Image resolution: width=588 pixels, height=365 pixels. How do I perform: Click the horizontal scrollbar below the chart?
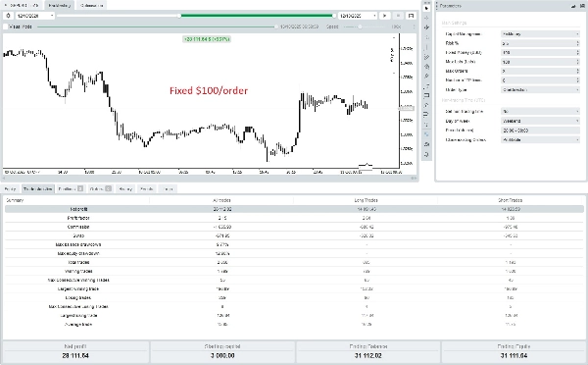coord(210,178)
